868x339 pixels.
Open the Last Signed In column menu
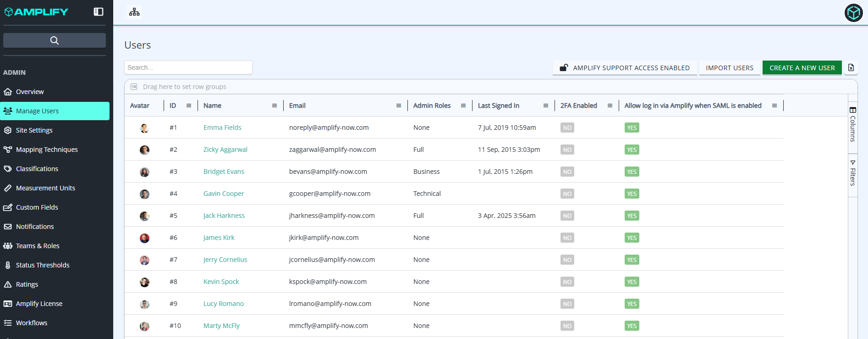pyautogui.click(x=546, y=106)
